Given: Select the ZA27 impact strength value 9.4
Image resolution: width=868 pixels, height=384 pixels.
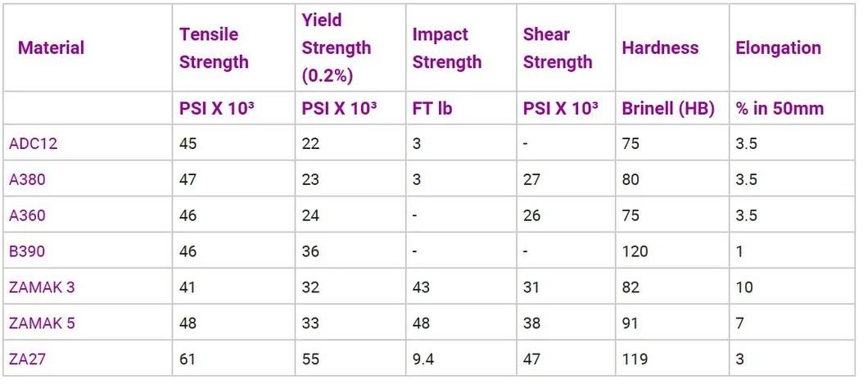Looking at the screenshot, I should [424, 359].
